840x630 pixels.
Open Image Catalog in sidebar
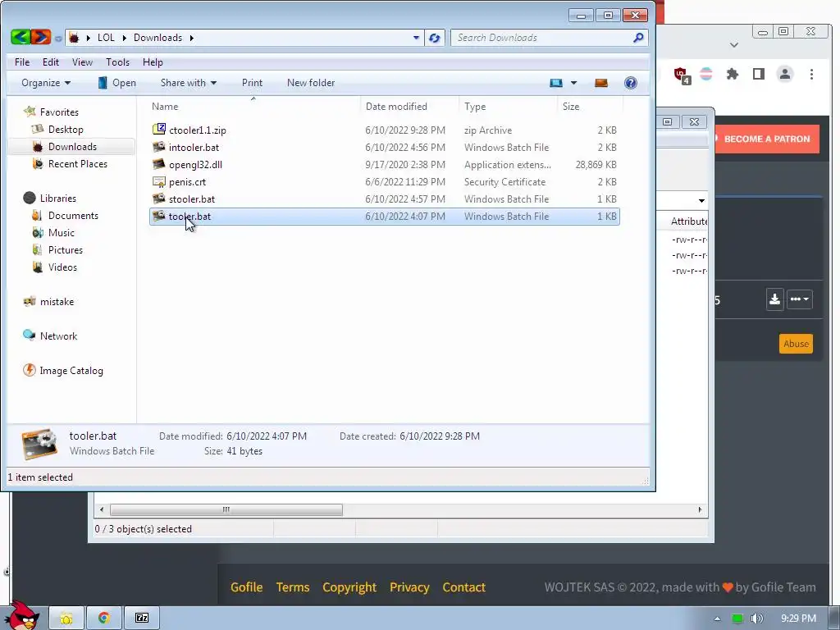(x=71, y=370)
